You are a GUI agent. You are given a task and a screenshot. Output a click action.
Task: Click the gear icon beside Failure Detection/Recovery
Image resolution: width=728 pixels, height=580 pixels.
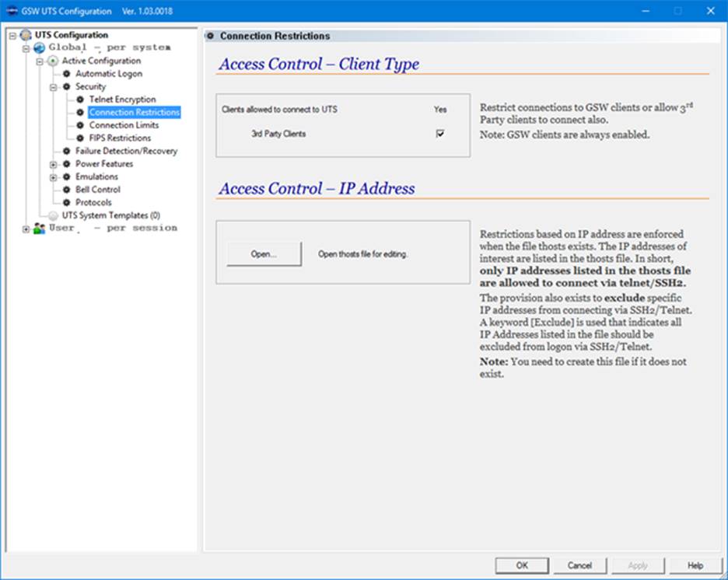(x=66, y=151)
